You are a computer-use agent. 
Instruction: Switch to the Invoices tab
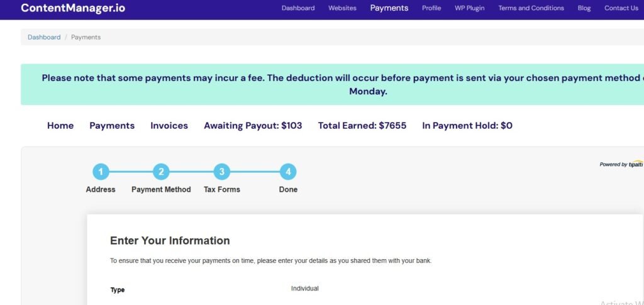[x=169, y=126]
